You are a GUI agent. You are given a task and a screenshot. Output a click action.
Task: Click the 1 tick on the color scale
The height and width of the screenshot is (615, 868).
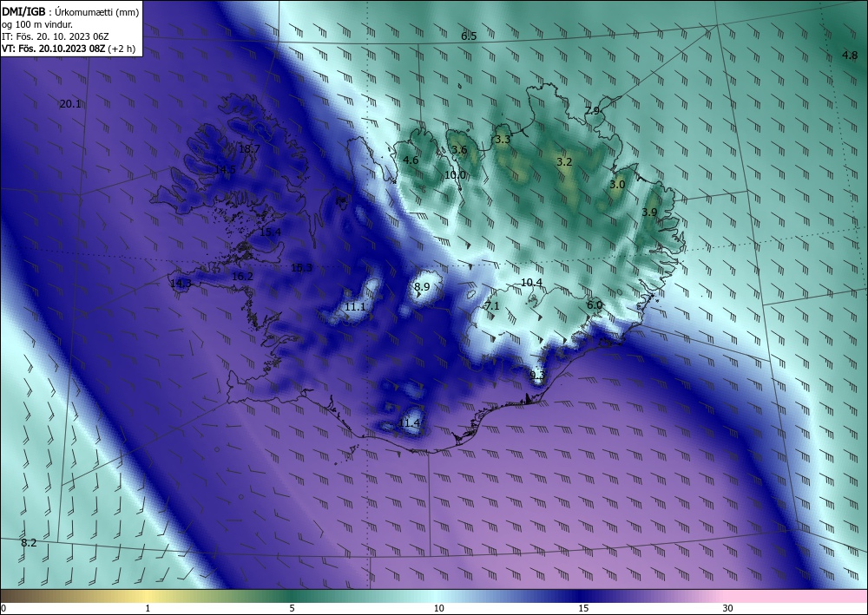pos(148,609)
